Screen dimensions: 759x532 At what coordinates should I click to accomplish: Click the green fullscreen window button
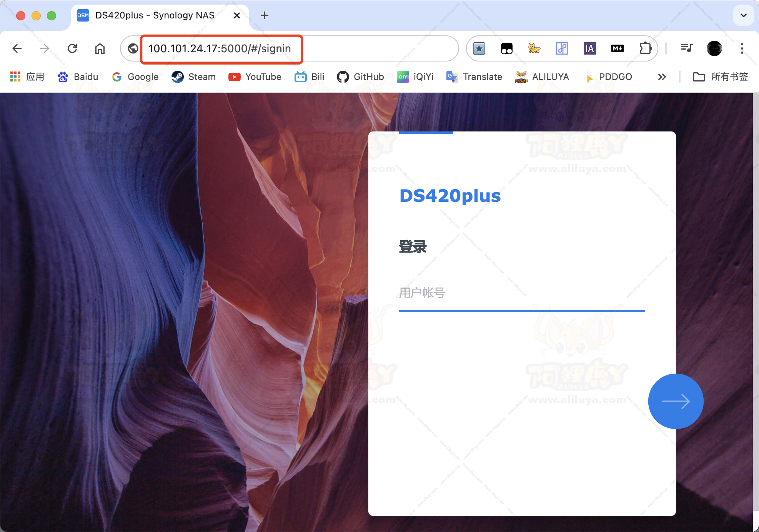[x=52, y=15]
